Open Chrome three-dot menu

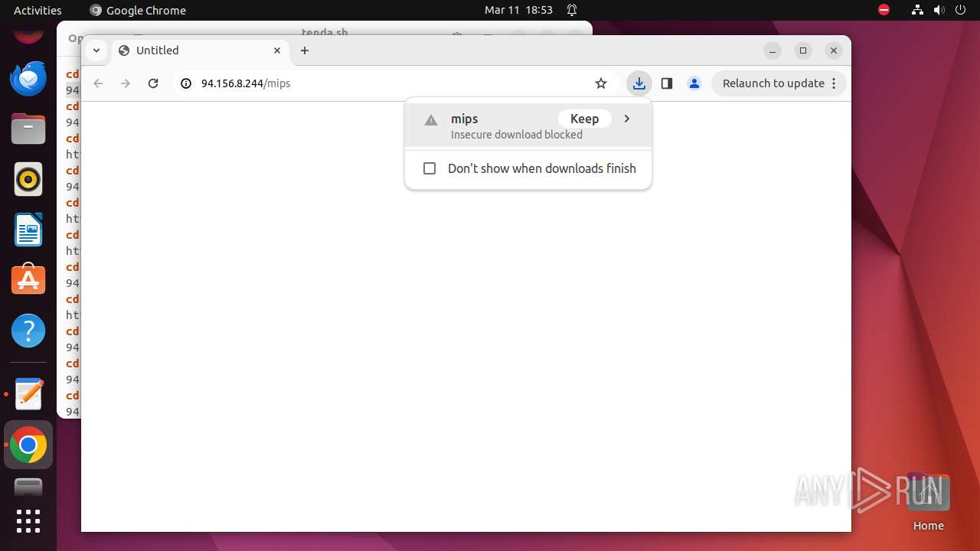(x=835, y=83)
